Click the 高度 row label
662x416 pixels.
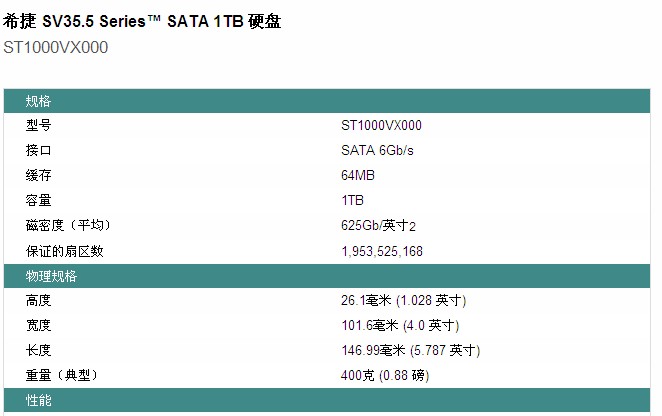38,300
